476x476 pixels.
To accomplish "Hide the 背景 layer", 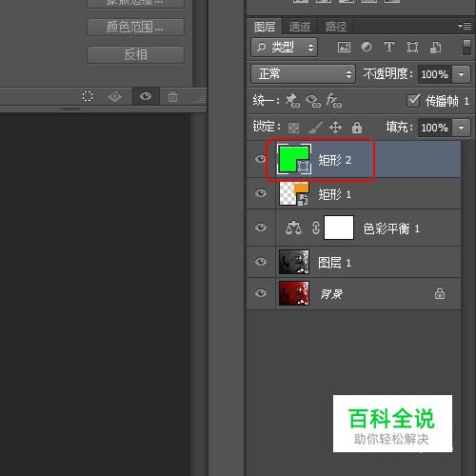I will [261, 293].
